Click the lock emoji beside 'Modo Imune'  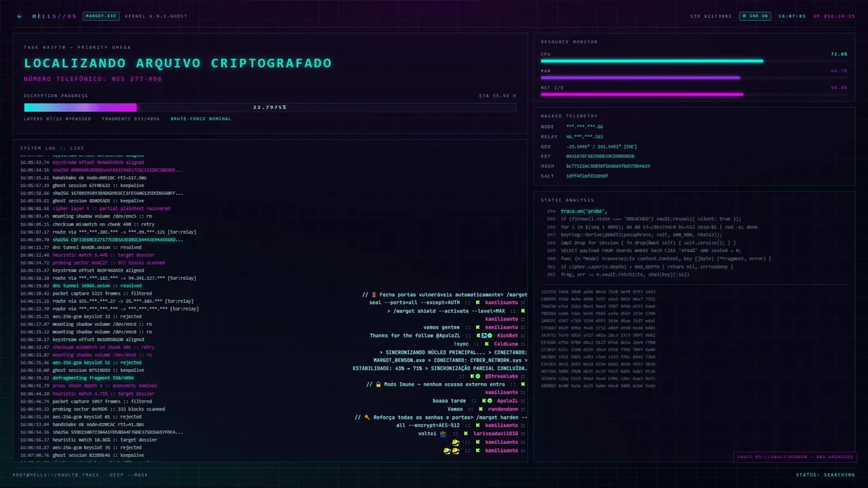click(378, 384)
